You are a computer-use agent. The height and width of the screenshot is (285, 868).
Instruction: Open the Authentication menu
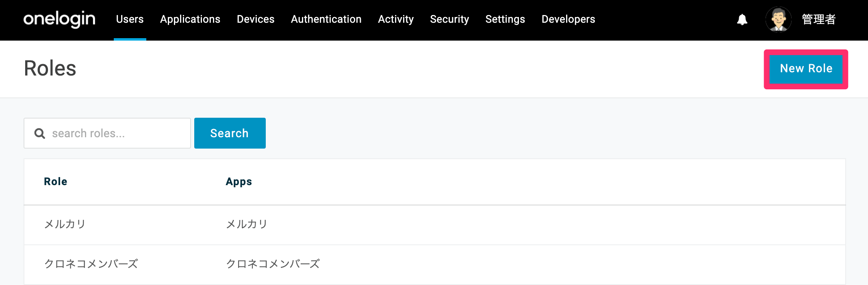[326, 19]
